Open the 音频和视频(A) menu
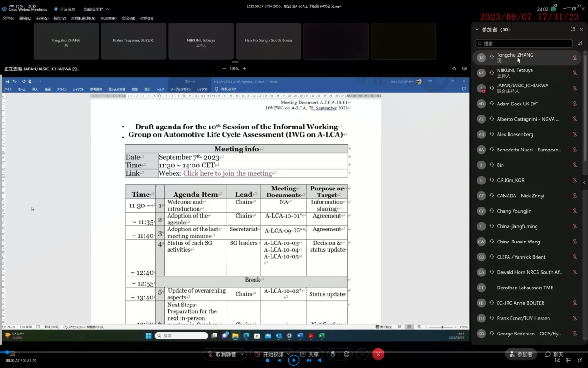 tap(83, 18)
